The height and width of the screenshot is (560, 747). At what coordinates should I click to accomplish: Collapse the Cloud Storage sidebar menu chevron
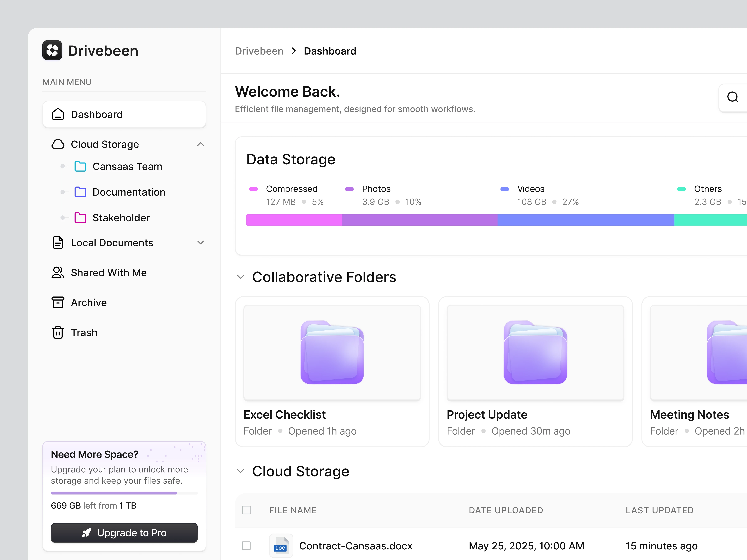click(x=201, y=145)
